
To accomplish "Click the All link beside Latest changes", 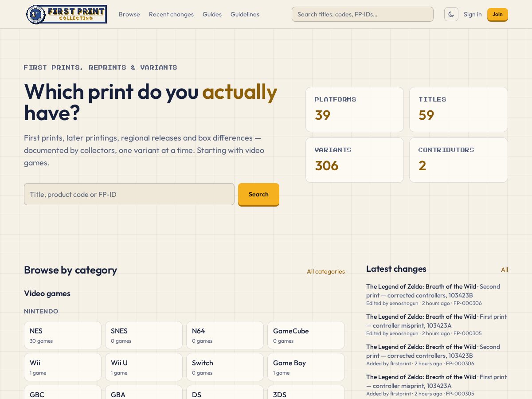I will click(x=505, y=270).
